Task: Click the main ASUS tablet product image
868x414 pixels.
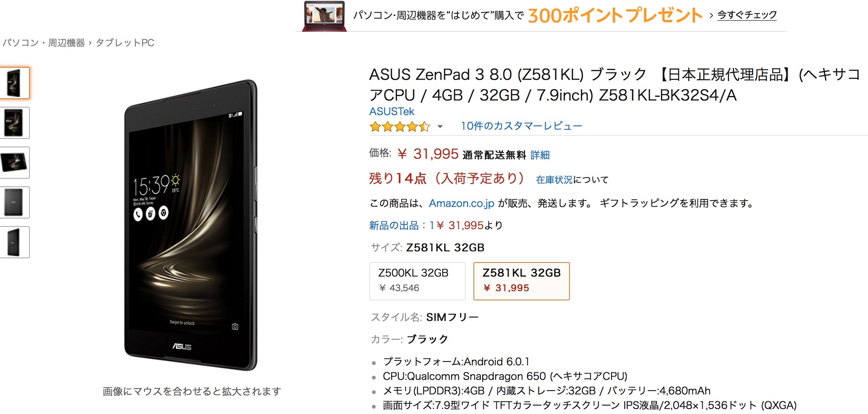Action: 190,225
